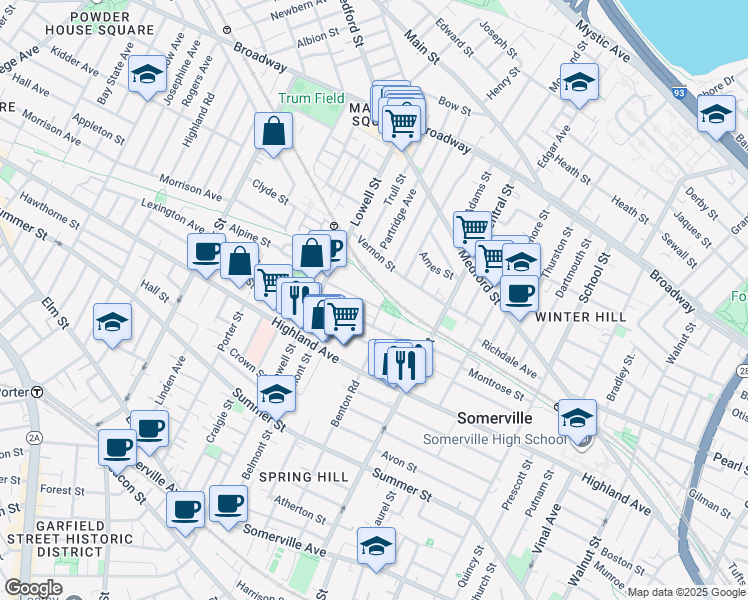Select the school marker below Elm St
Viewport: 748px width, 600px height.
click(x=113, y=322)
